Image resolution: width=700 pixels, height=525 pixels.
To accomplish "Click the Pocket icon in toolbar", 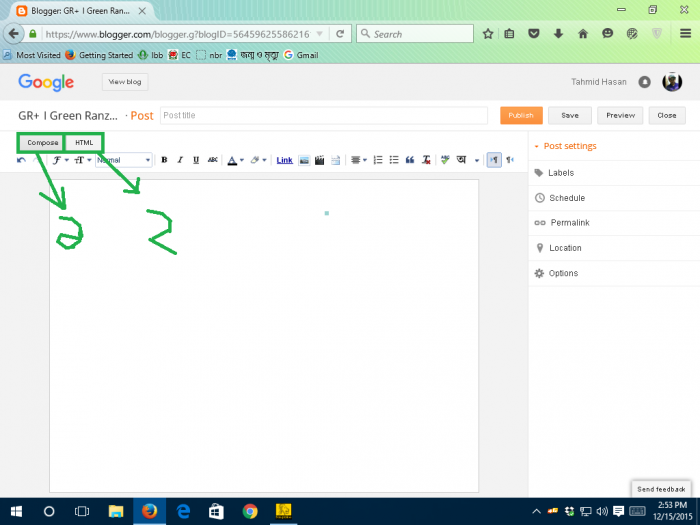I will (x=534, y=34).
